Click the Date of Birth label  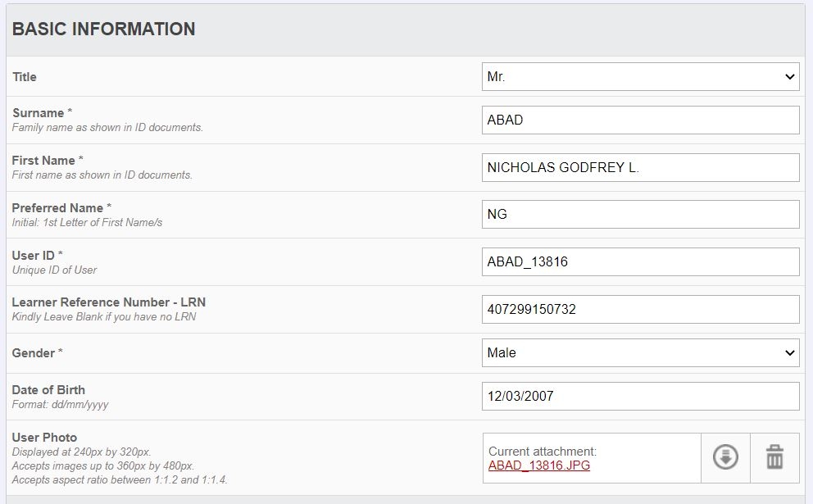tap(48, 390)
